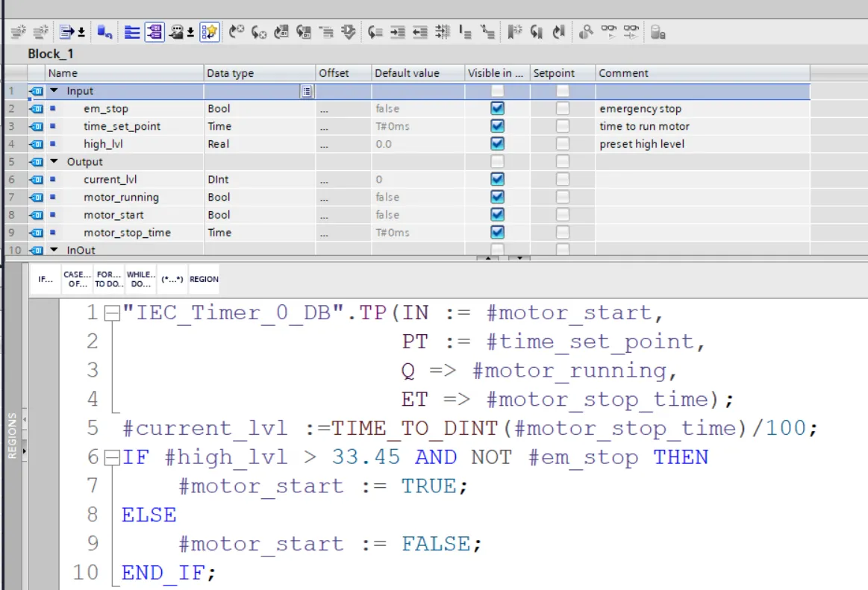
Task: Click the grey staggered lines icon
Action: [x=327, y=32]
